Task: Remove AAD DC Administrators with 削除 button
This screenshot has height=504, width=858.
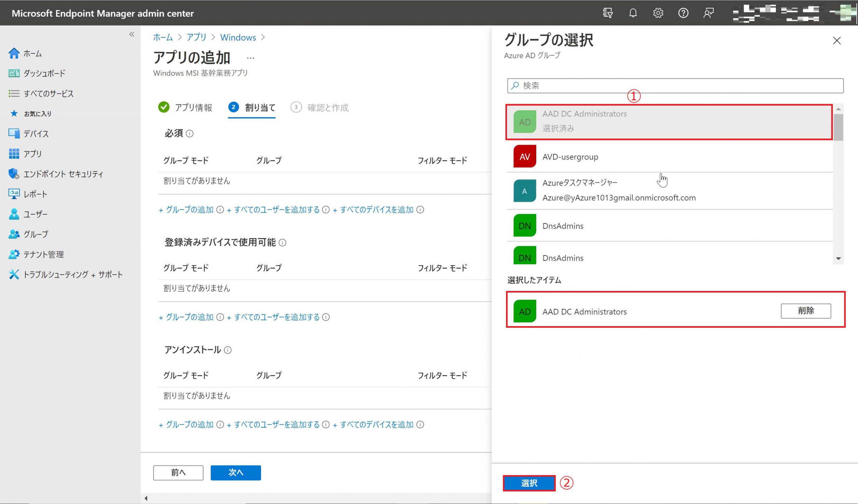Action: (805, 311)
